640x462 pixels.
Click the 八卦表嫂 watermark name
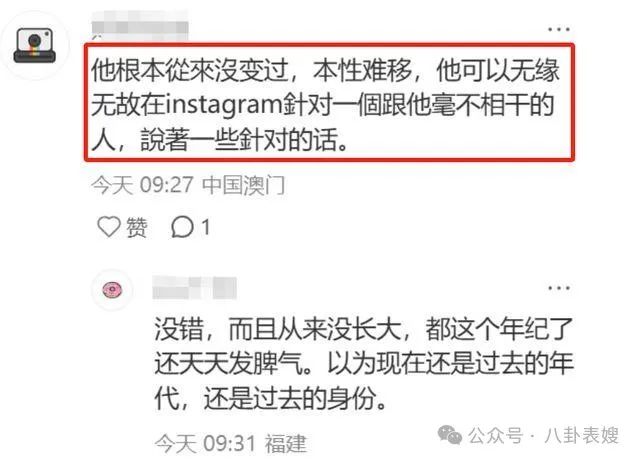[581, 435]
